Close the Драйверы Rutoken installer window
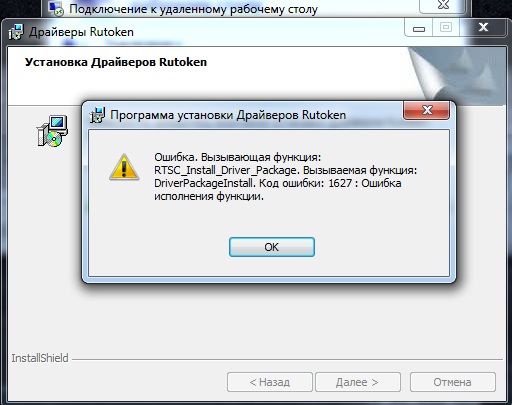Viewport: 512px width, 405px height. 483,27
